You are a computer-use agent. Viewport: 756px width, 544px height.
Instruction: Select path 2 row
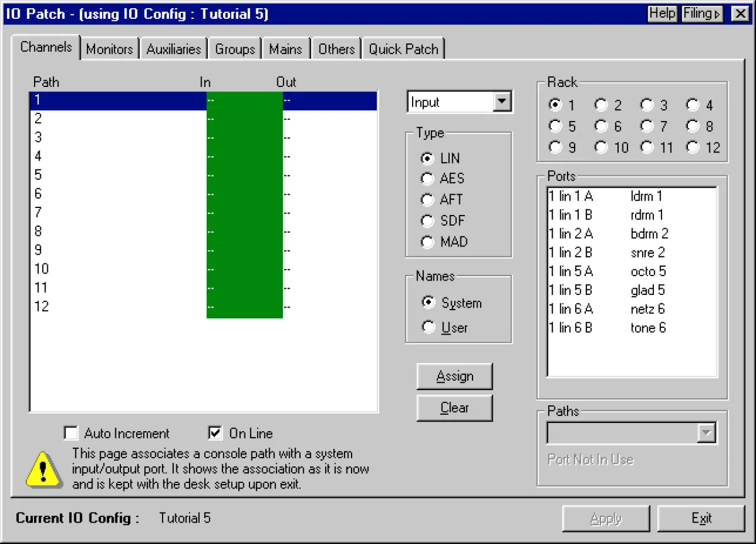tap(203, 119)
